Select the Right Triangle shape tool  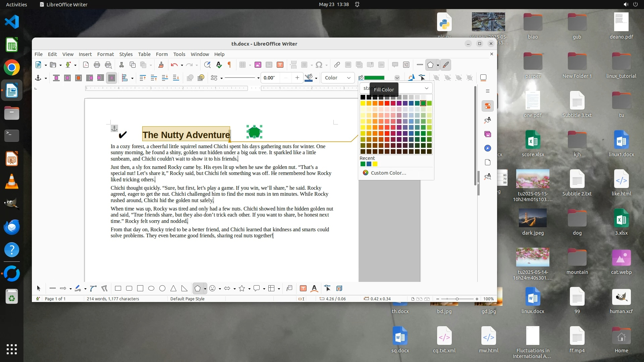pyautogui.click(x=184, y=288)
